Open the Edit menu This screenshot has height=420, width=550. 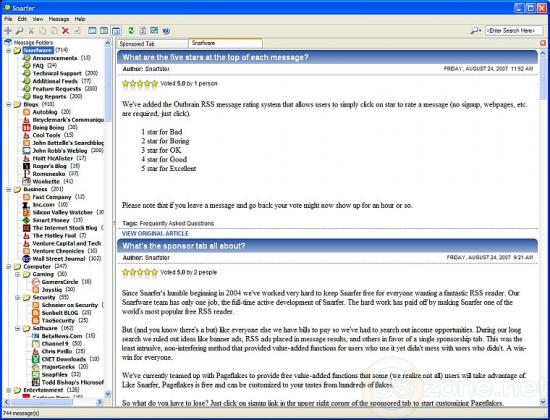coord(22,19)
